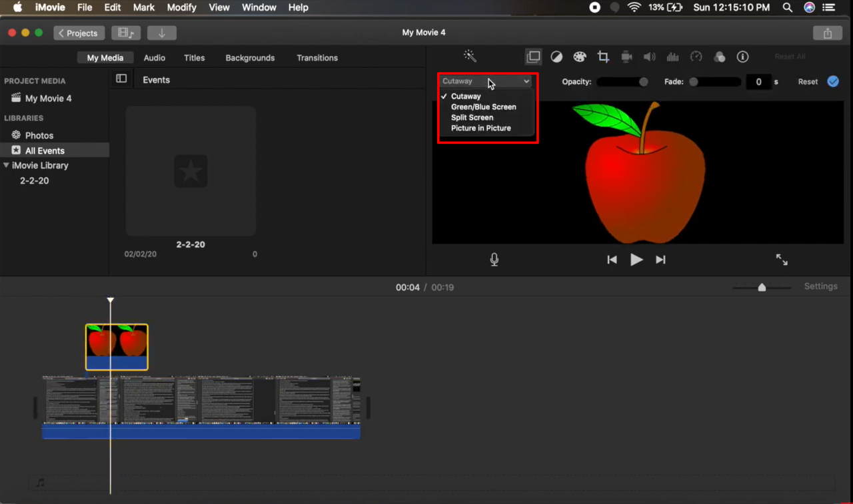Choose the Cutaway overlay option

point(466,96)
